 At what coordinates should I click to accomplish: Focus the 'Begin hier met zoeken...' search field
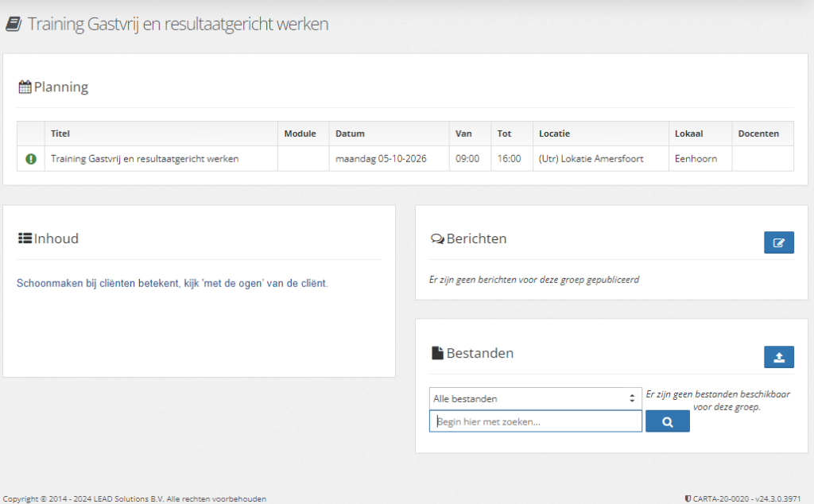pos(535,421)
